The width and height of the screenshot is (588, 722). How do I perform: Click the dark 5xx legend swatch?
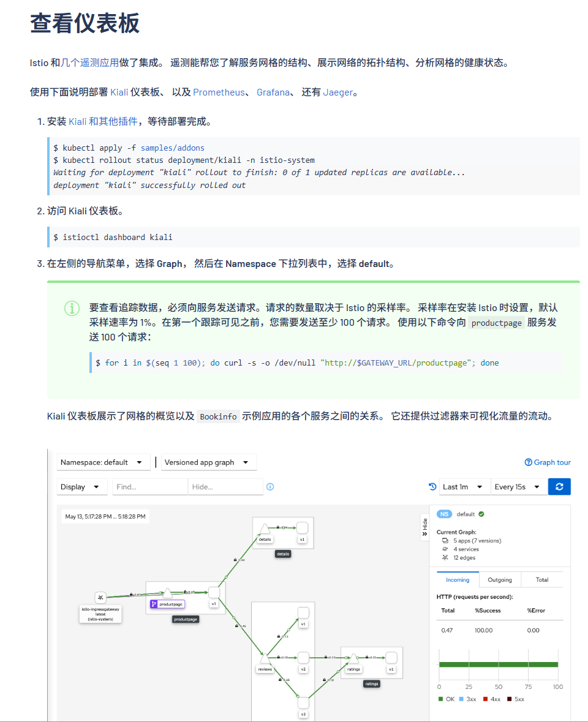tap(509, 699)
